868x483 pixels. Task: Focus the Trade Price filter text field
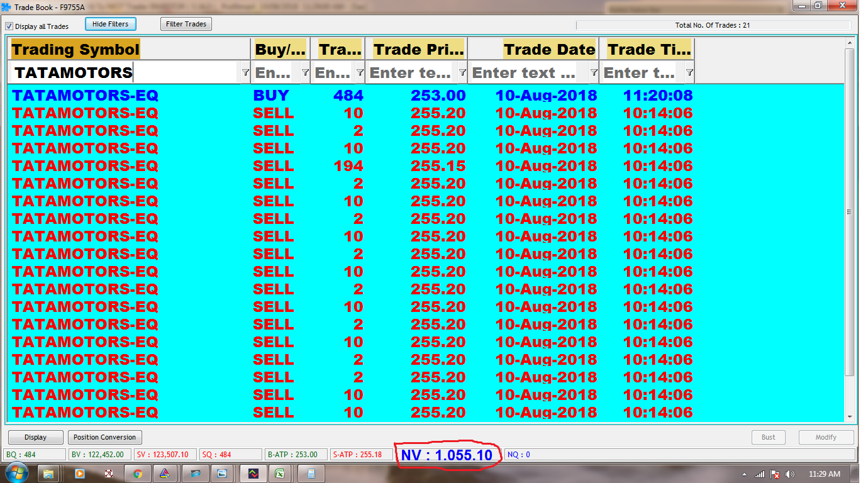pos(412,73)
